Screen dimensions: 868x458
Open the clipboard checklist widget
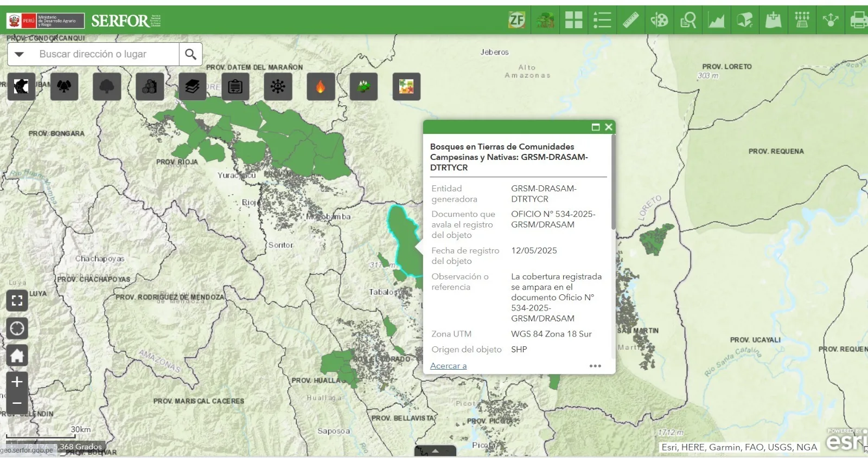(x=235, y=87)
